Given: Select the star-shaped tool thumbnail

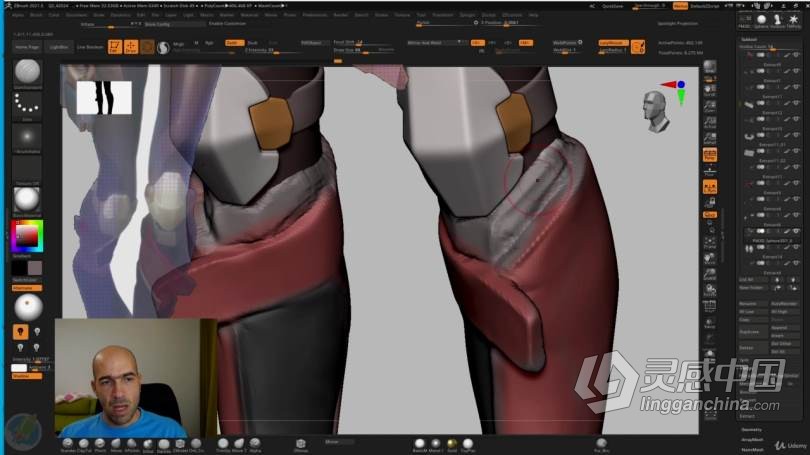Looking at the screenshot, I should coord(793,21).
